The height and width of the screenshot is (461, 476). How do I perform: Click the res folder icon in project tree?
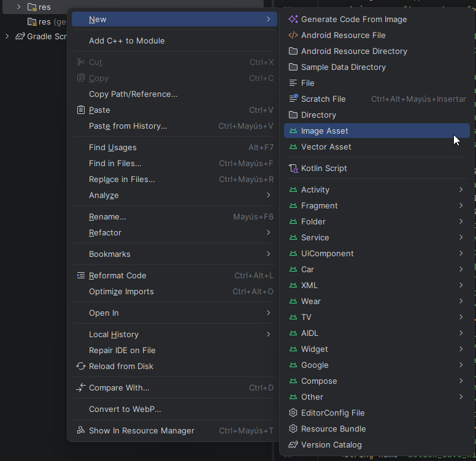click(x=32, y=7)
